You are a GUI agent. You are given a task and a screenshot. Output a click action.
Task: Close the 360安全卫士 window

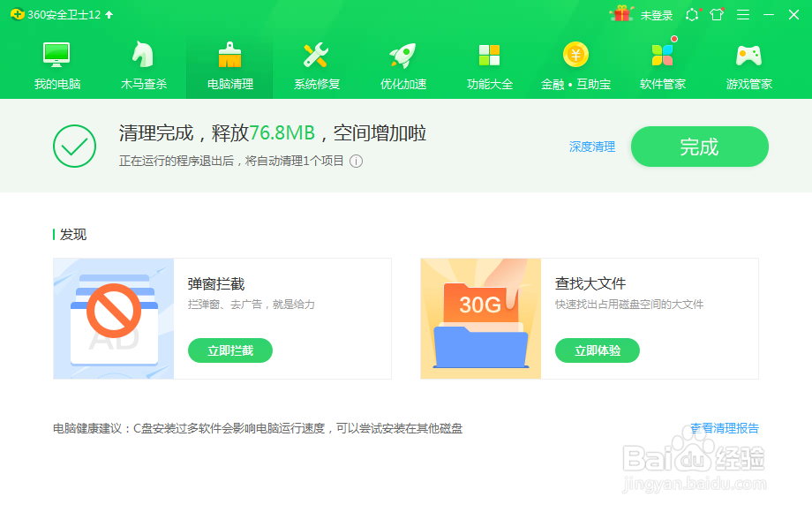tap(793, 14)
